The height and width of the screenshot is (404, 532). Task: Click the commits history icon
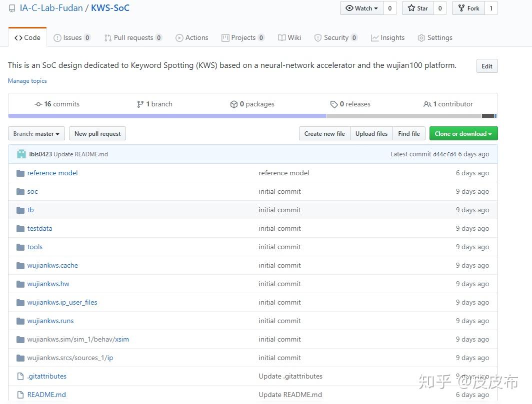point(38,104)
